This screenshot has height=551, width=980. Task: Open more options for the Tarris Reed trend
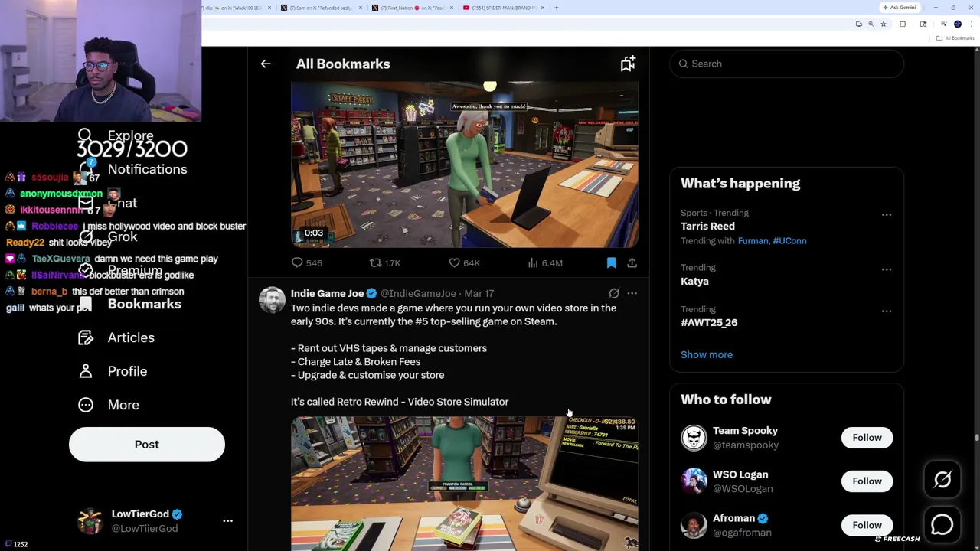pyautogui.click(x=887, y=215)
